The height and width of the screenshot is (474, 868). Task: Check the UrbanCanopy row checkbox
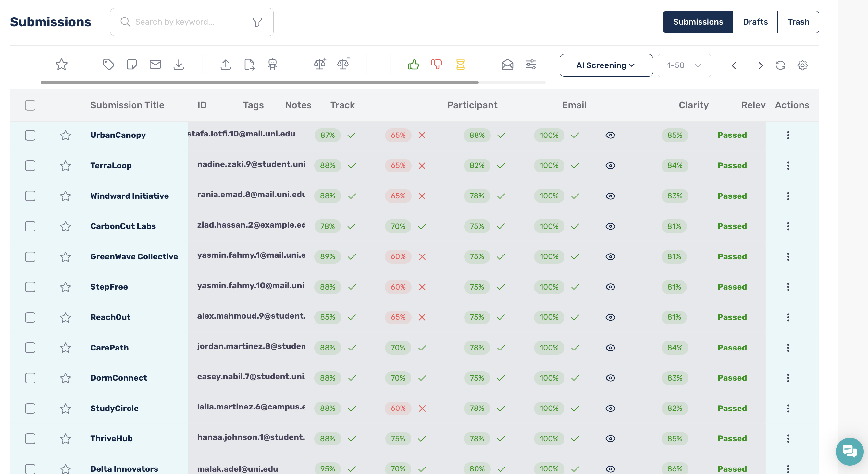tap(30, 135)
